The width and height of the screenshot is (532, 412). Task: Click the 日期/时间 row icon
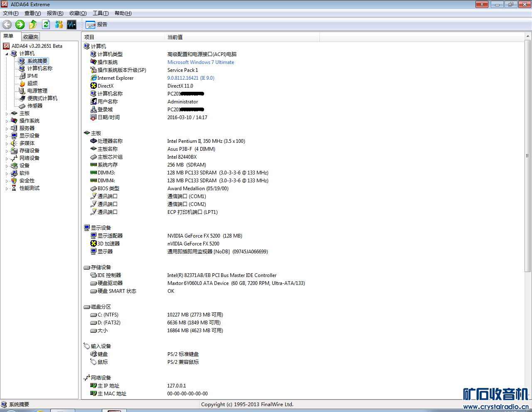(94, 118)
